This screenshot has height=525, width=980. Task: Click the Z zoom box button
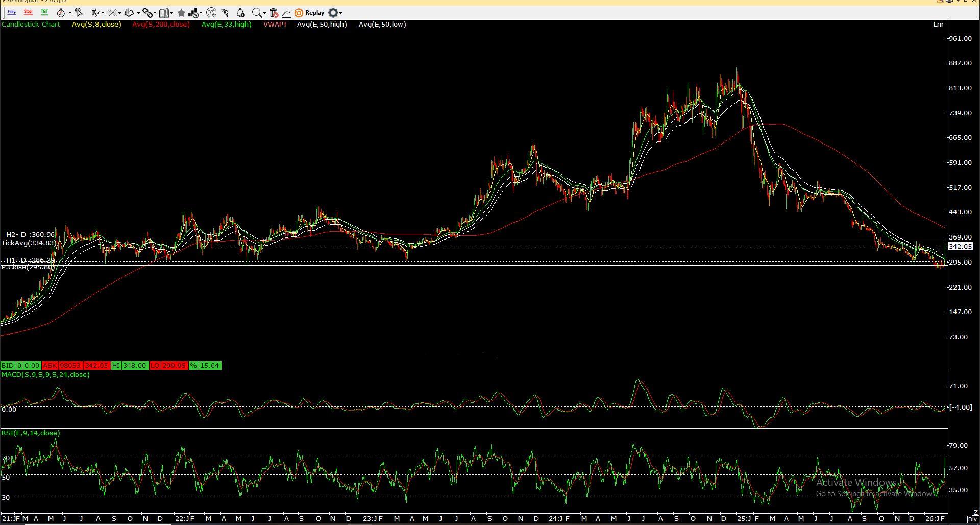tap(975, 512)
